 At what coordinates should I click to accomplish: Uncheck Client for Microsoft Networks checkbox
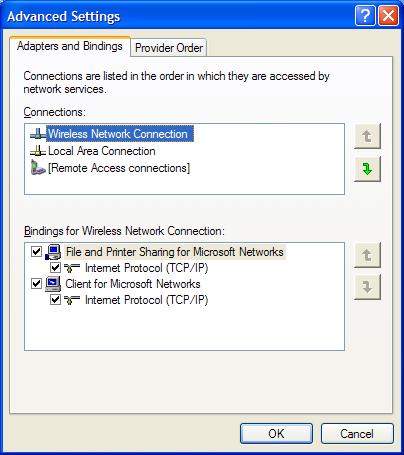36,284
